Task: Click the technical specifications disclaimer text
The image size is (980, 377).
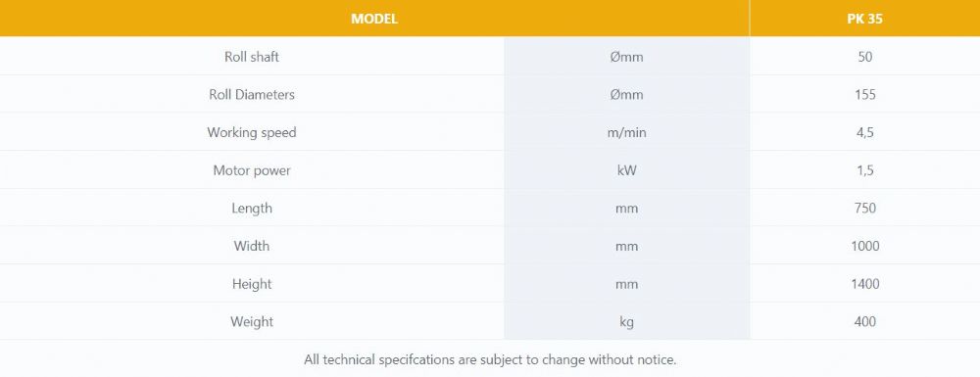Action: 490,359
